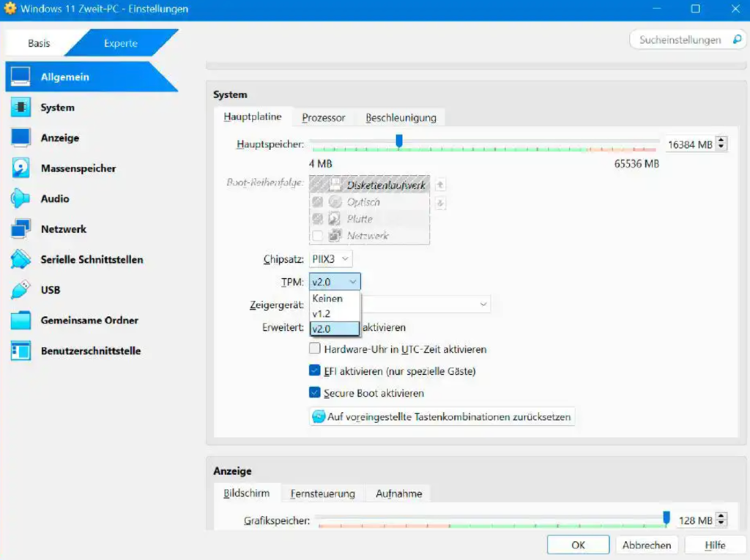750x560 pixels.
Task: Click Auf voreingestellte Tastenkombinationen zurücksetzen
Action: click(441, 416)
